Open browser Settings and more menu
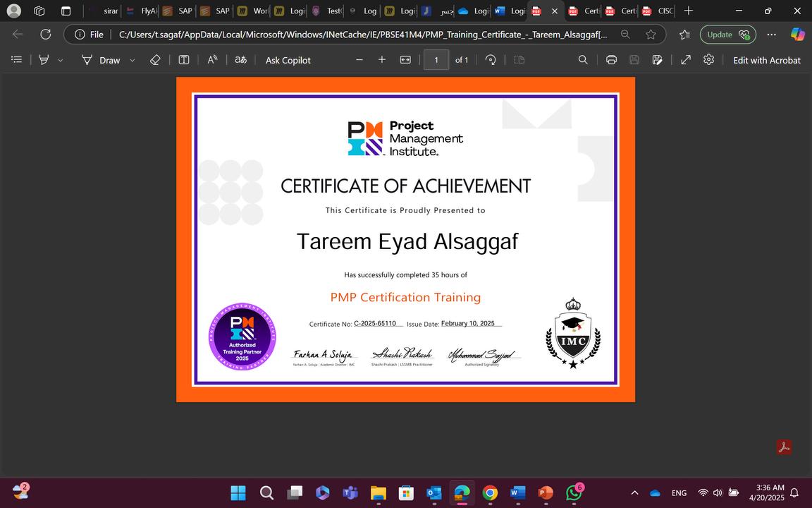Viewport: 812px width, 508px height. tap(772, 34)
